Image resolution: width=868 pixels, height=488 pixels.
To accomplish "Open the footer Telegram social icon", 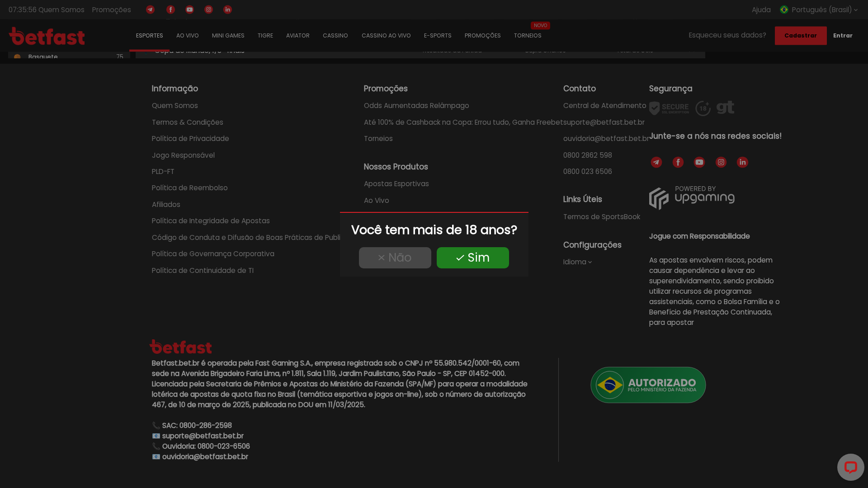I will pyautogui.click(x=656, y=162).
